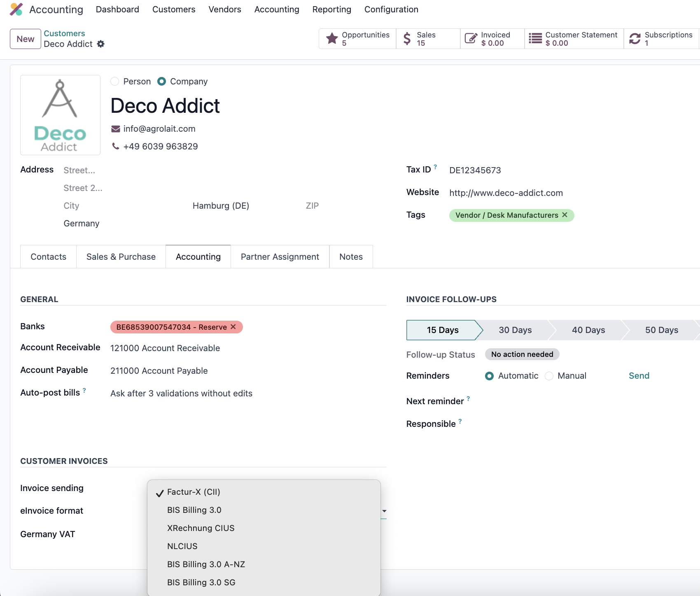Viewport: 700px width, 596px height.
Task: Show the Responsible help tooltip
Action: coord(460,421)
